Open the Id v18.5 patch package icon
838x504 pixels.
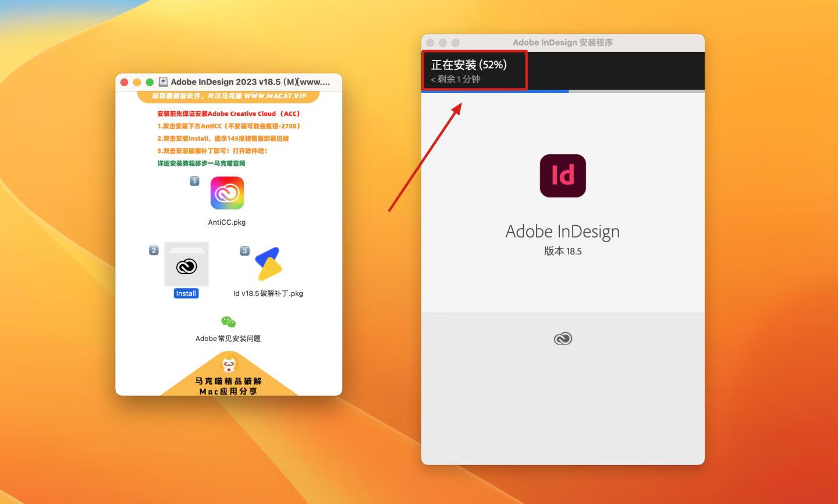pyautogui.click(x=268, y=264)
